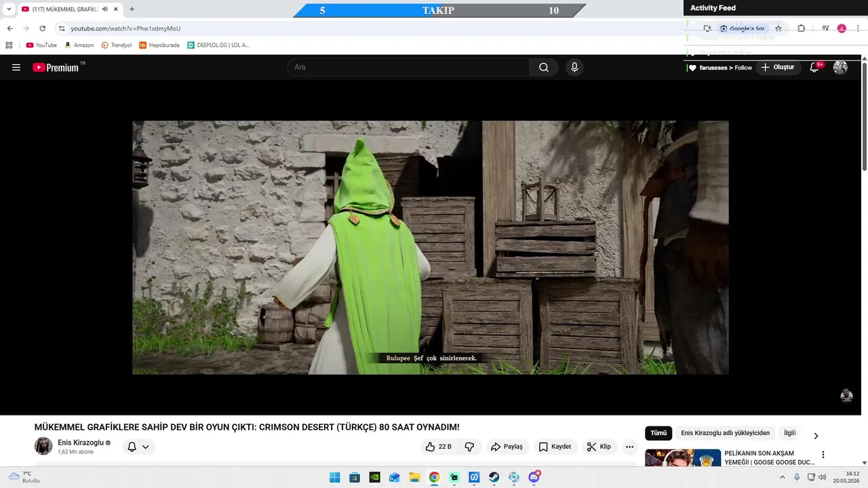Click the video player to pause
This screenshot has height=488, width=868.
click(431, 247)
